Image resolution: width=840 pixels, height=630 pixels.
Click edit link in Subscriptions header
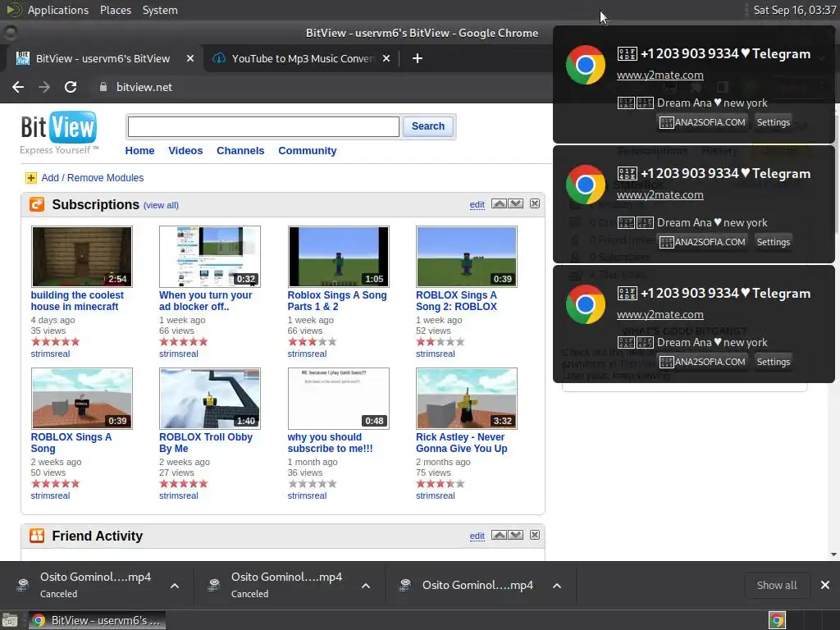[x=477, y=204]
